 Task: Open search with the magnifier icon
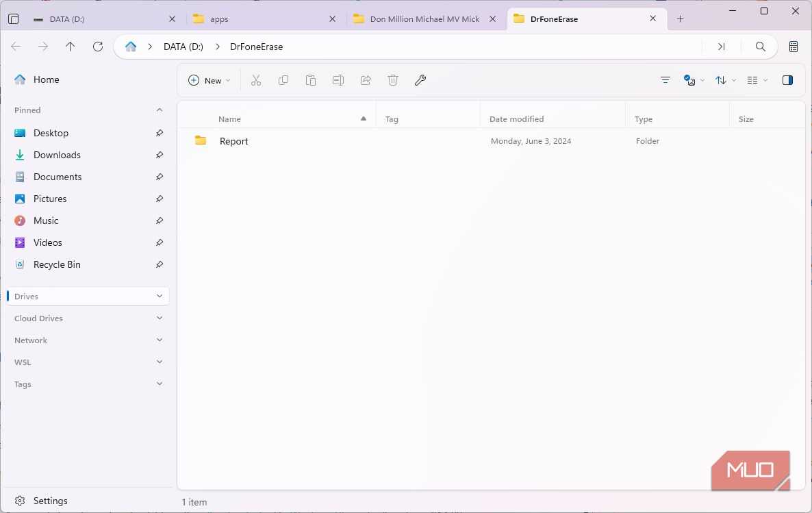(760, 47)
